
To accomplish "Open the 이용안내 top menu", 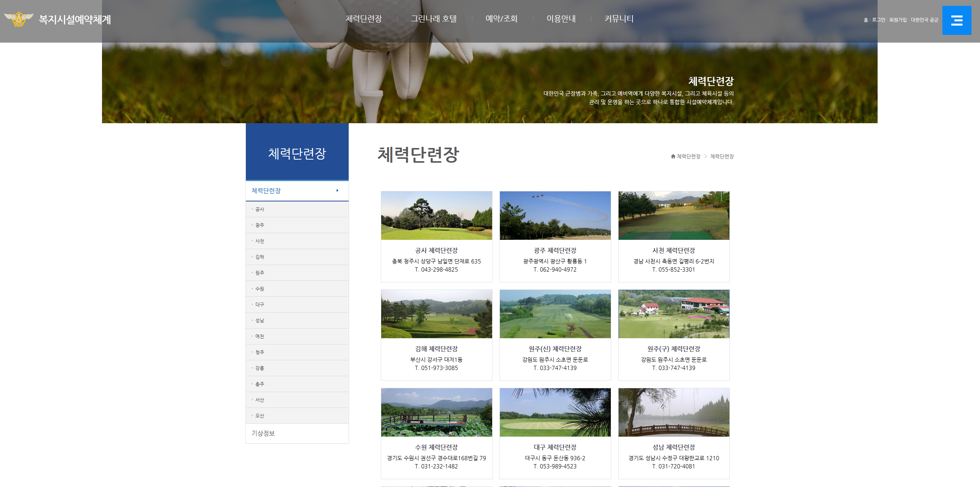I will click(561, 19).
